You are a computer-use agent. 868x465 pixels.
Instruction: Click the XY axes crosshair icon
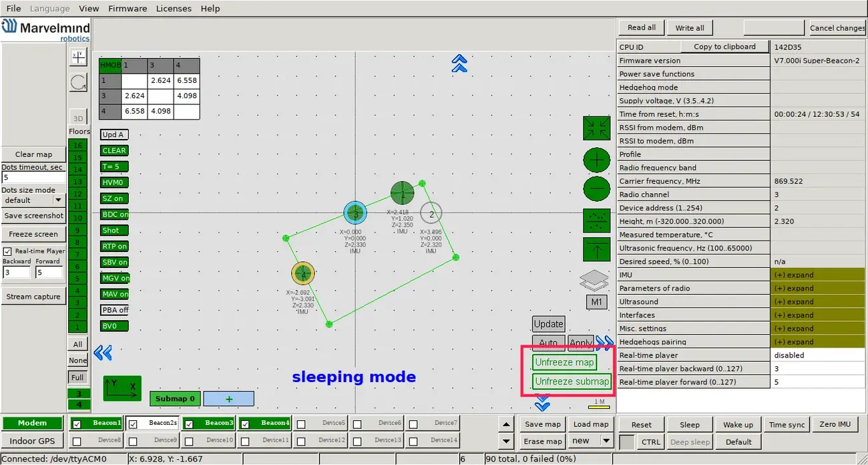79,57
